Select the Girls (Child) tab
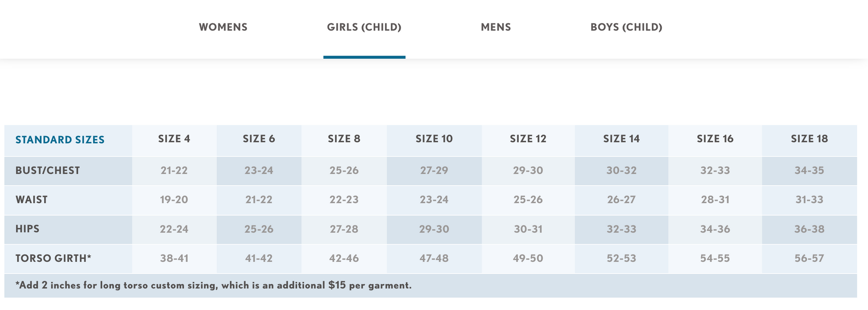Viewport: 868px width, 310px height. [364, 27]
